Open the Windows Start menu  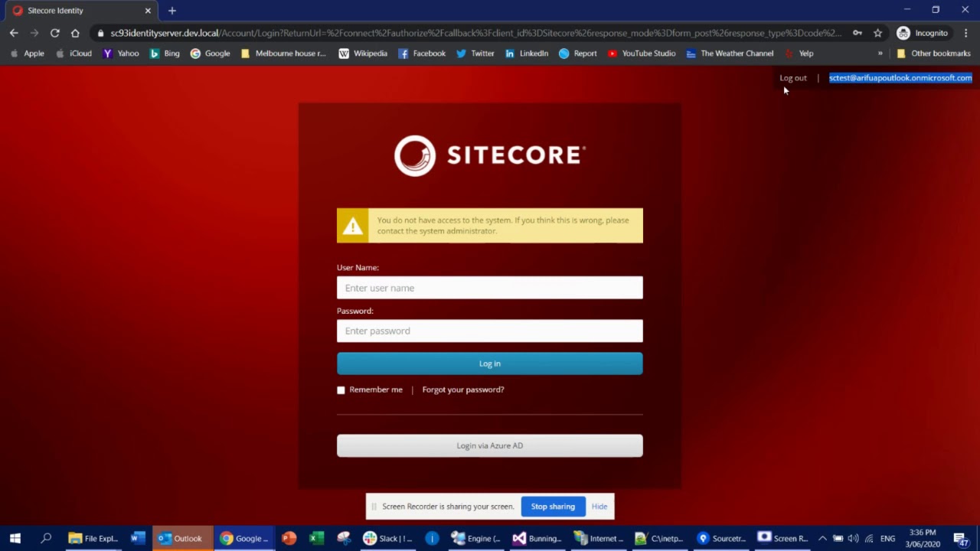pyautogui.click(x=15, y=539)
